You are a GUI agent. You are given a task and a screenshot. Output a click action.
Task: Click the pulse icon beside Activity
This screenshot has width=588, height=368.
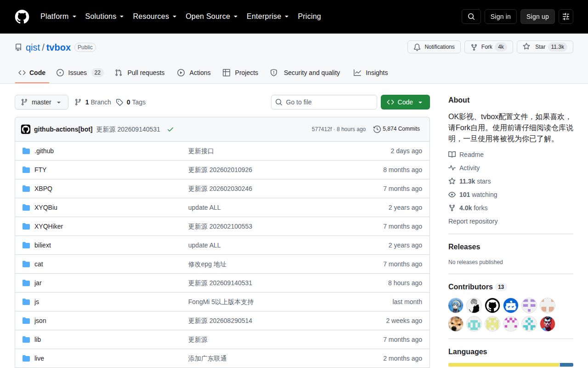pos(452,168)
